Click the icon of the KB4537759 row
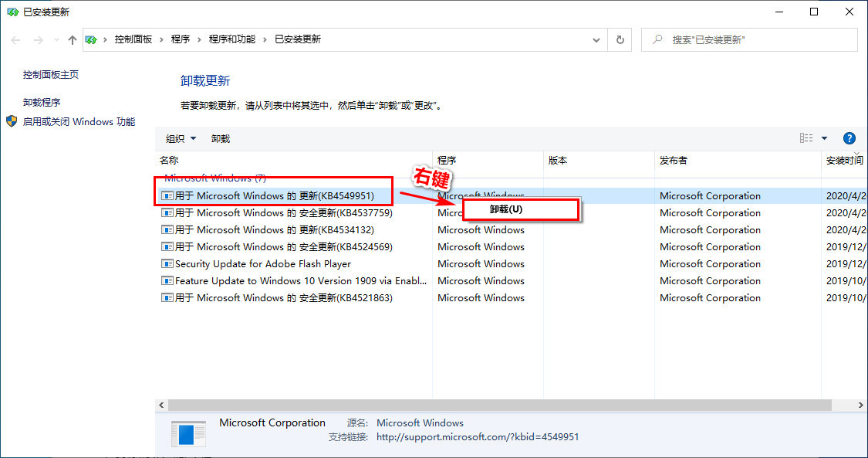Screen dimensions: 868x458 click(167, 212)
